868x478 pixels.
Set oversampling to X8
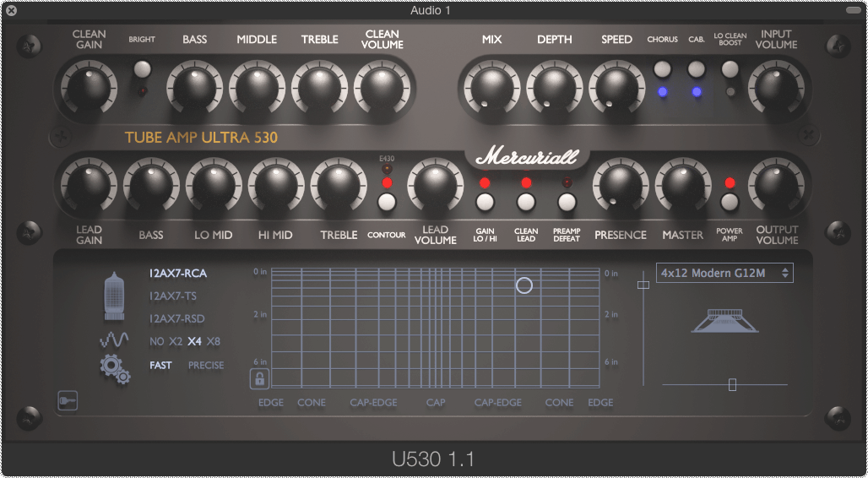(x=213, y=341)
